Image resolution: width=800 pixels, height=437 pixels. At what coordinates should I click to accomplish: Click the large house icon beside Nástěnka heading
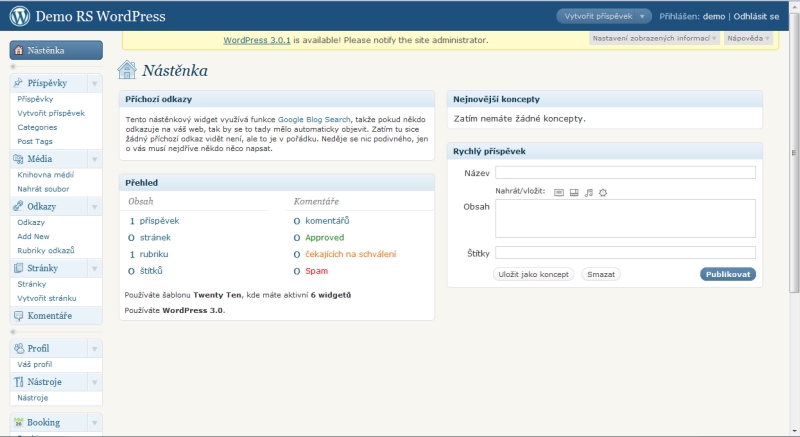[x=127, y=70]
